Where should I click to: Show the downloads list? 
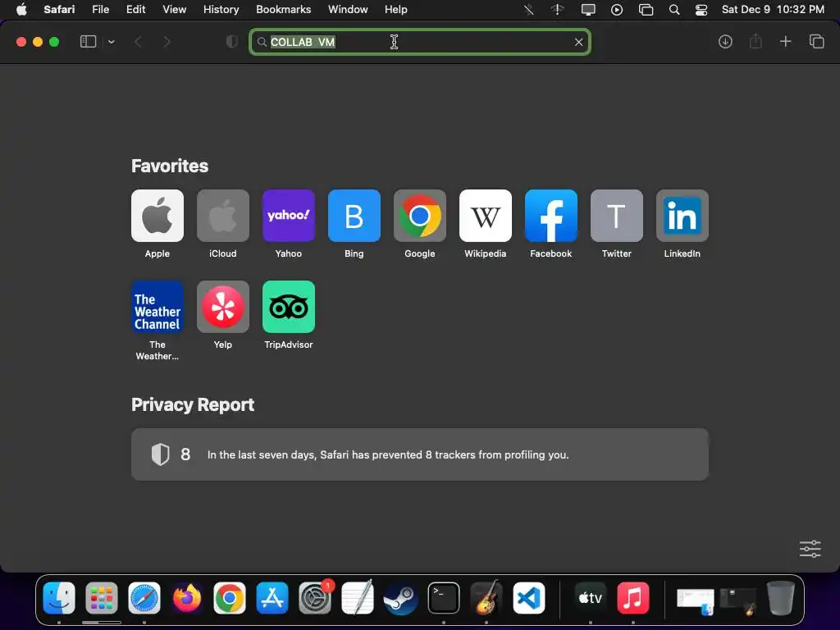pyautogui.click(x=725, y=42)
